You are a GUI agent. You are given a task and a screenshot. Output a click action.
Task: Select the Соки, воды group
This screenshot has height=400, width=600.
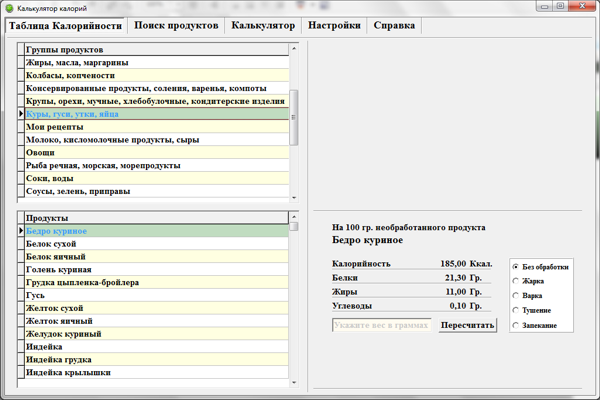157,178
